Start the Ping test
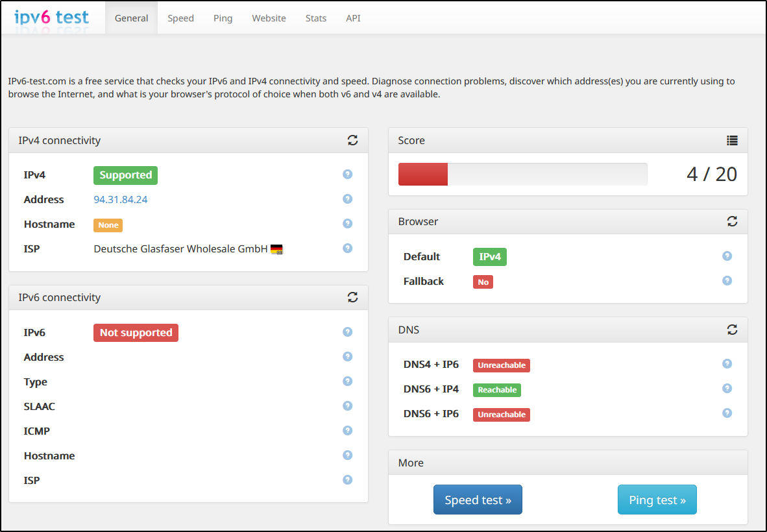The width and height of the screenshot is (767, 532). pyautogui.click(x=657, y=500)
